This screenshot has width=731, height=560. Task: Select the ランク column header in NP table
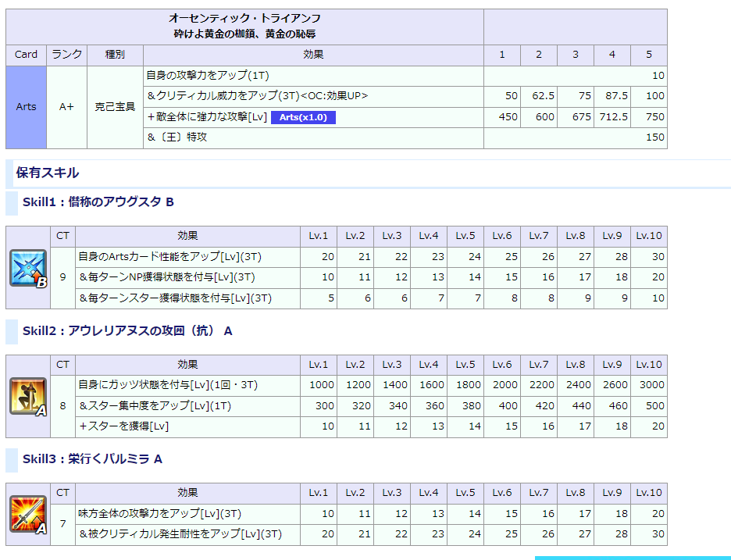[x=66, y=55]
